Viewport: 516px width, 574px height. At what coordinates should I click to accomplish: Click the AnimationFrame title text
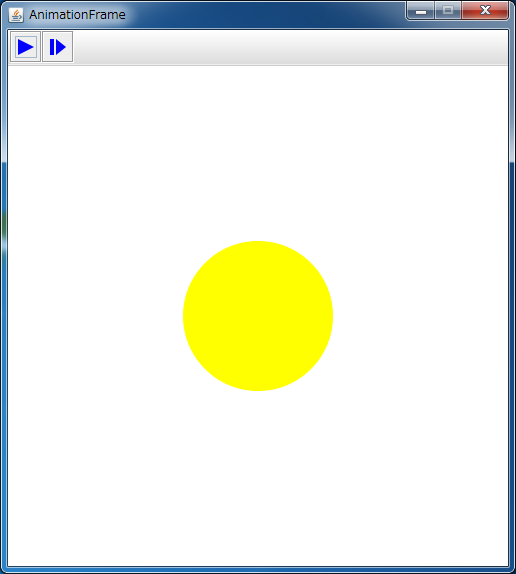77,15
